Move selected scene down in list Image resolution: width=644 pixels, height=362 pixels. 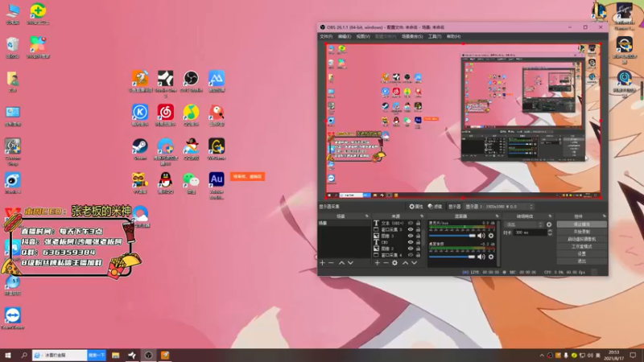click(350, 263)
